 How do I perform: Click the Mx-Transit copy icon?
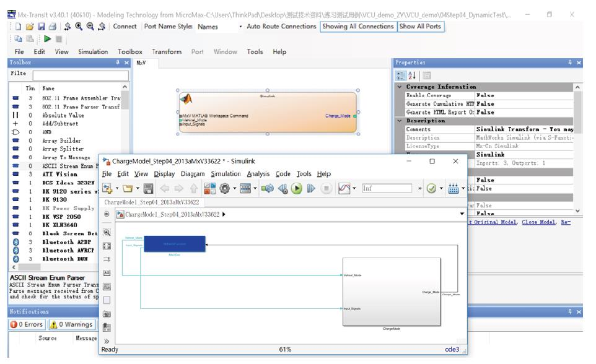[x=18, y=39]
